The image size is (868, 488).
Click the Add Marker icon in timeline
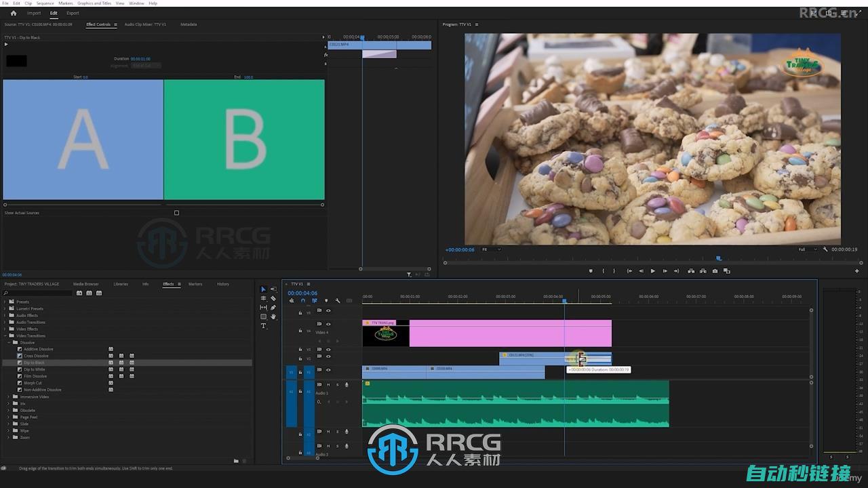tap(326, 301)
